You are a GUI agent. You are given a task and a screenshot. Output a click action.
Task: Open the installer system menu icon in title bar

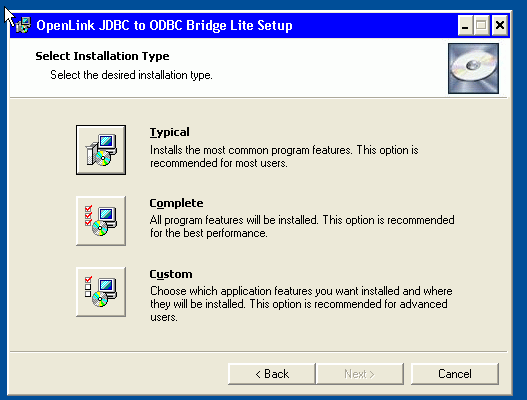pyautogui.click(x=24, y=25)
